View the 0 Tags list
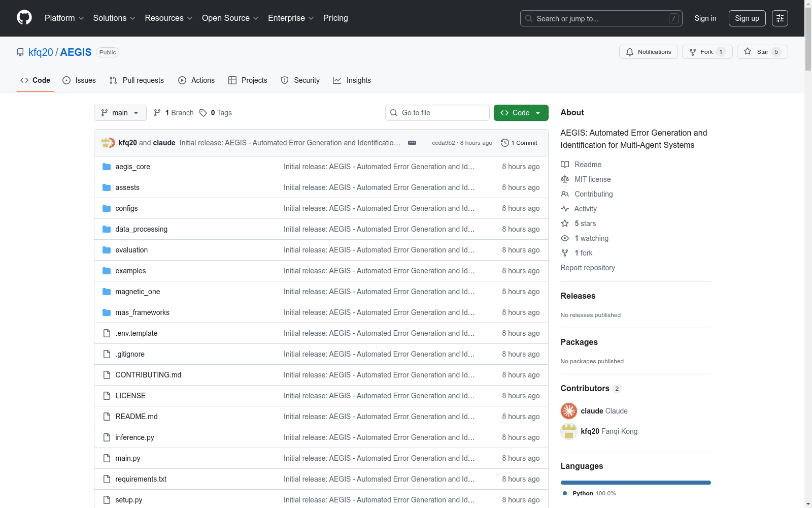Viewport: 812px width, 508px height. click(216, 113)
